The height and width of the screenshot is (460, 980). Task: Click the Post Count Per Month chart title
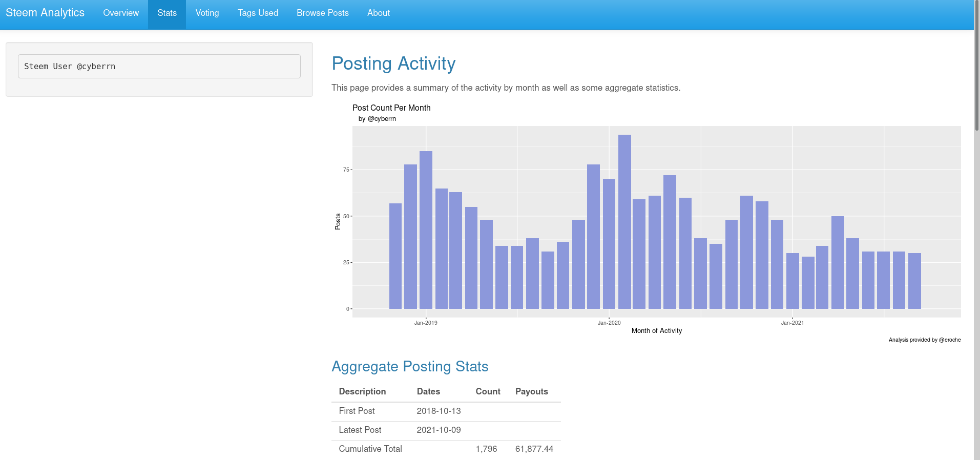click(391, 108)
